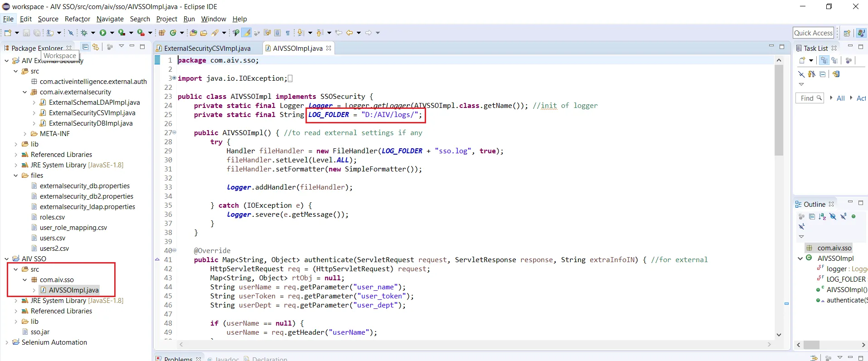Click Last Edit Location icon

click(338, 33)
